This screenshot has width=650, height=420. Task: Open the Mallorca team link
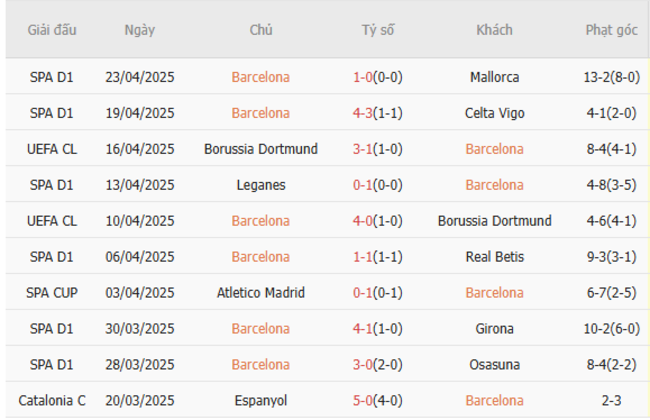(x=494, y=77)
